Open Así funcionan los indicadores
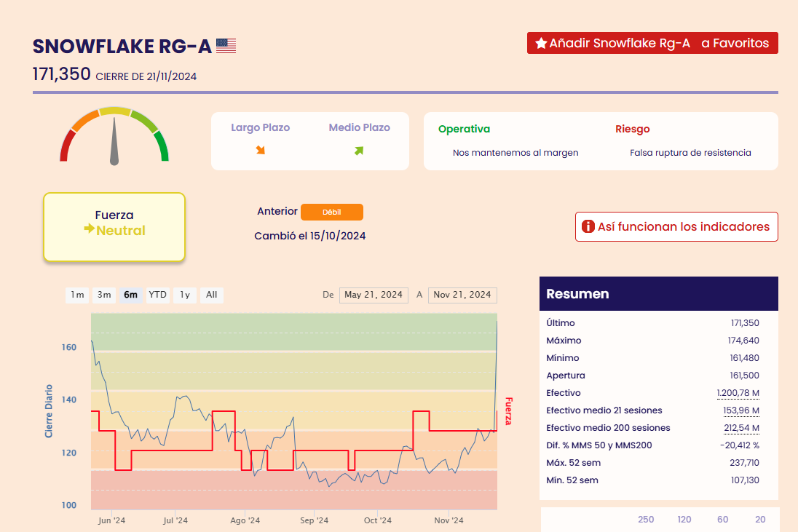 [x=676, y=227]
